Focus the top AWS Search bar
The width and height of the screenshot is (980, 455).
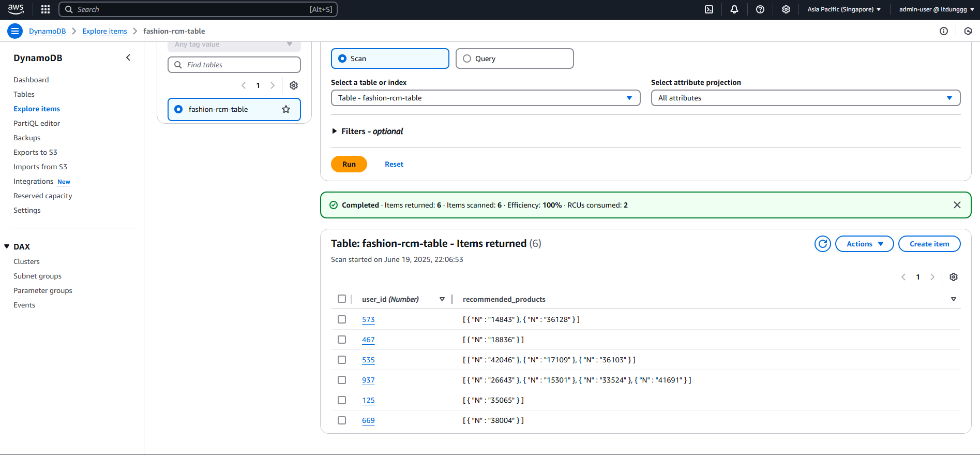click(x=198, y=9)
